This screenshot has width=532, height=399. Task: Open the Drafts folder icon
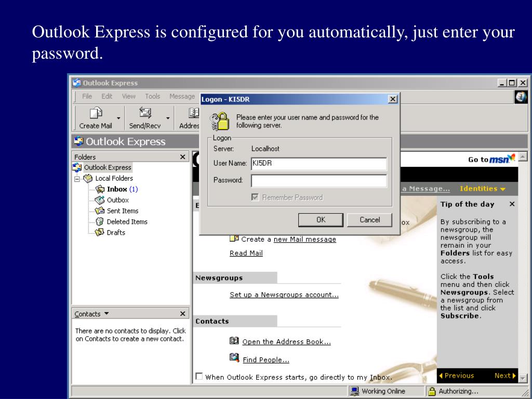[99, 232]
